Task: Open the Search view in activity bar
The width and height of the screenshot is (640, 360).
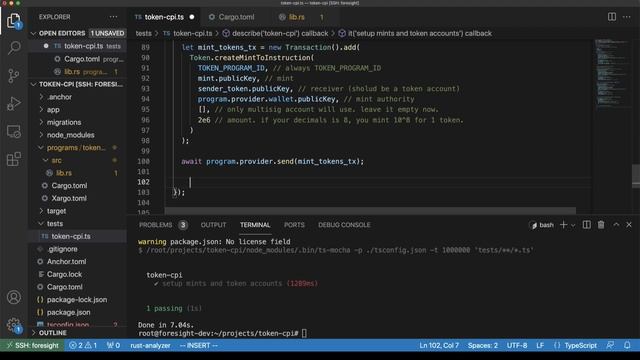Action: pyautogui.click(x=13, y=48)
